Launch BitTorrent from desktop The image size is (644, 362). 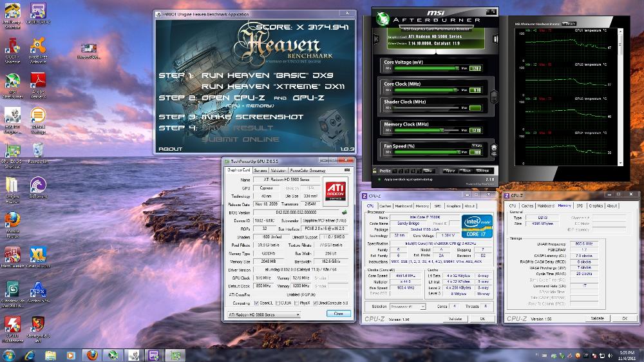click(38, 187)
